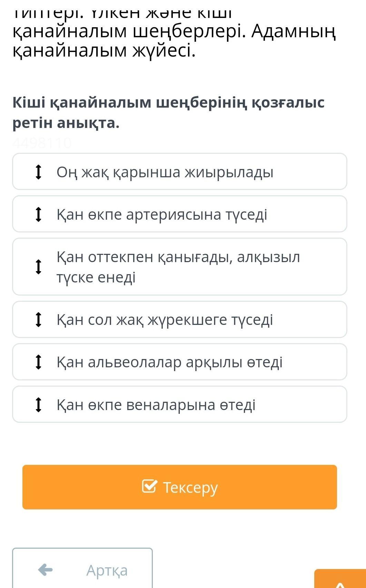
Task: Click the checkmark icon on Тексеру button
Action: pos(149,486)
